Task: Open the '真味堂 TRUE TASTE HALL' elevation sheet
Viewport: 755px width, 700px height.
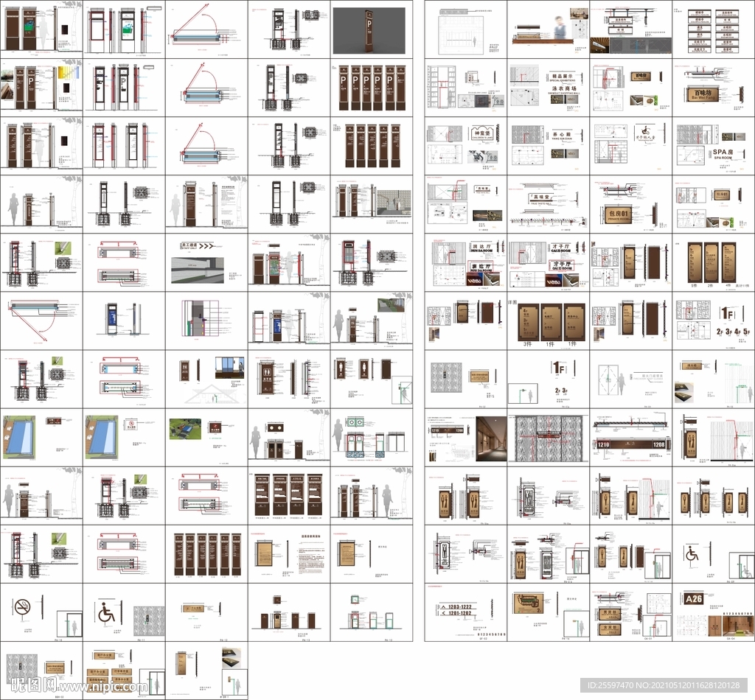Action: [x=549, y=204]
